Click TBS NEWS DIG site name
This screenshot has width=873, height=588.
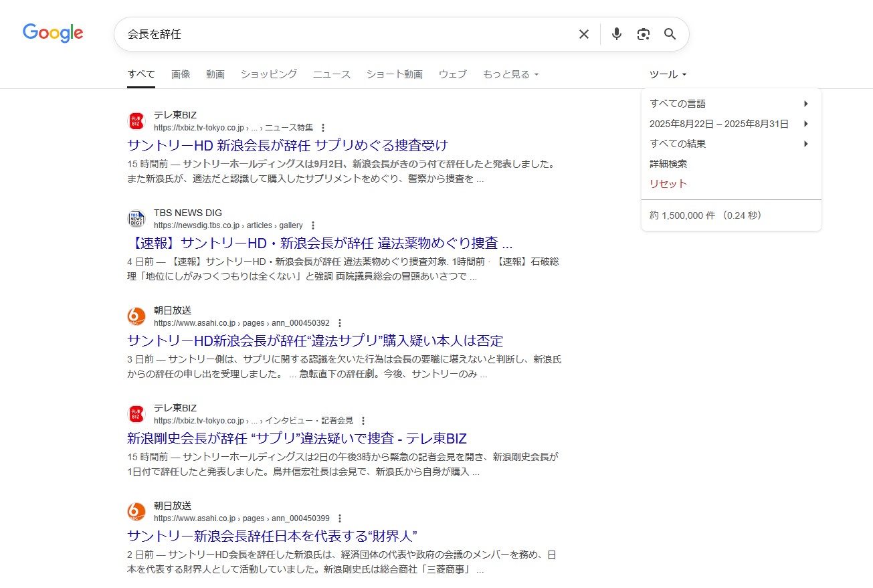(188, 213)
